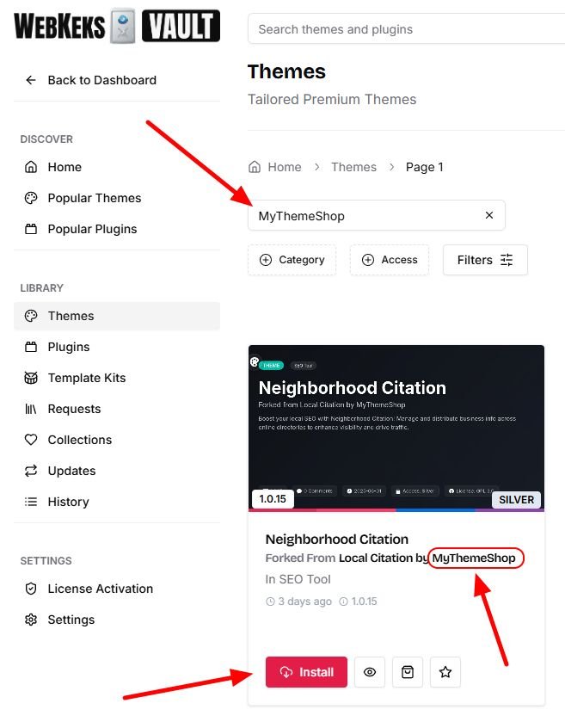Select Plugins in the Library

(x=69, y=347)
